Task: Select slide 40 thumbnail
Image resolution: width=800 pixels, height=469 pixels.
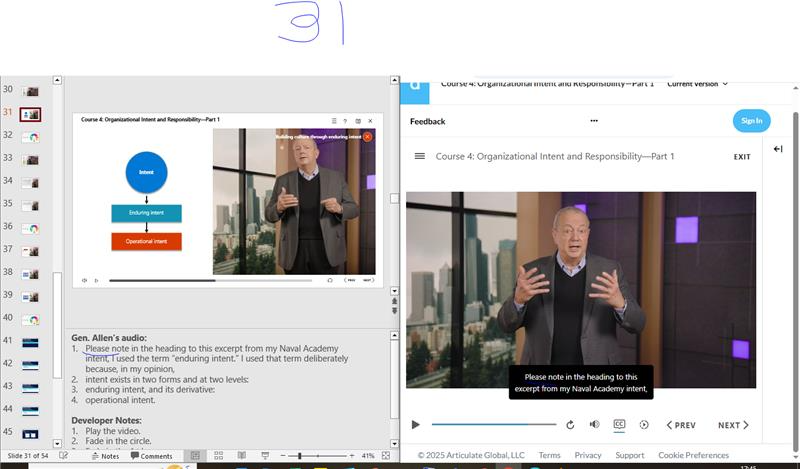Action: [31, 320]
